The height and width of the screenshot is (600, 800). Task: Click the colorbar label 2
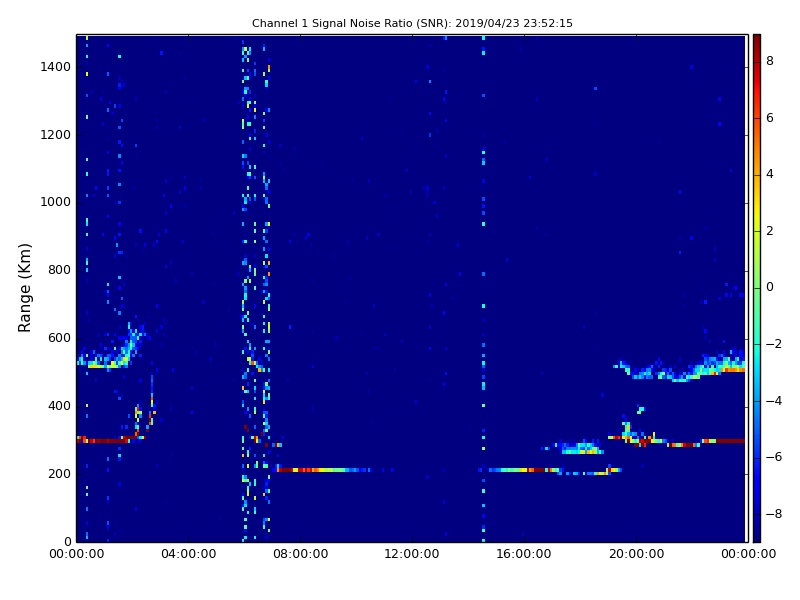770,231
